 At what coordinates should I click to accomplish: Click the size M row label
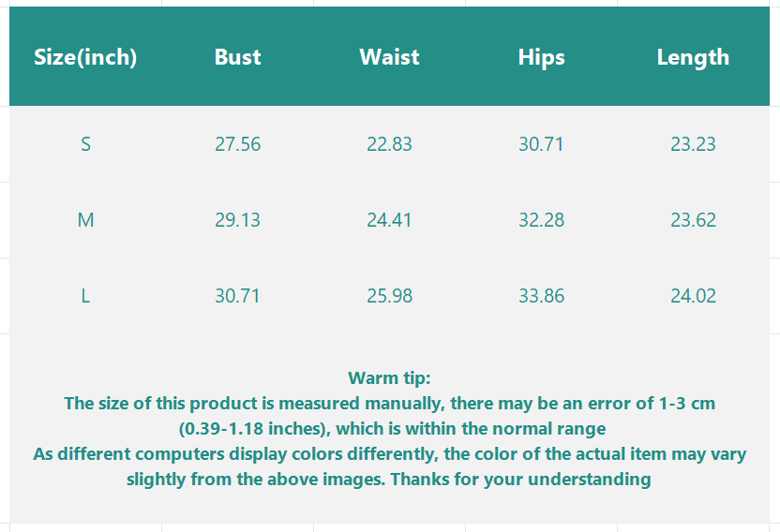pos(86,220)
